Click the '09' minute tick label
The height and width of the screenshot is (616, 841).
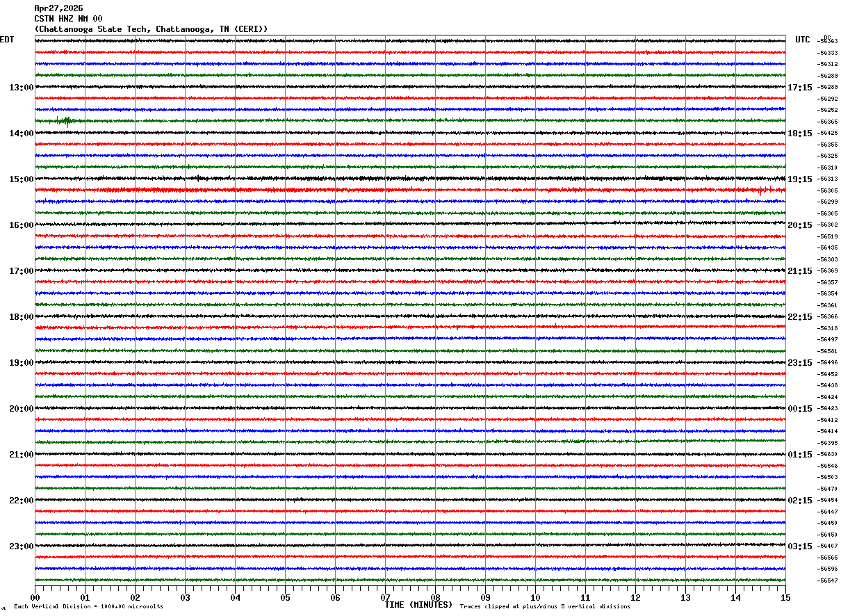(485, 597)
